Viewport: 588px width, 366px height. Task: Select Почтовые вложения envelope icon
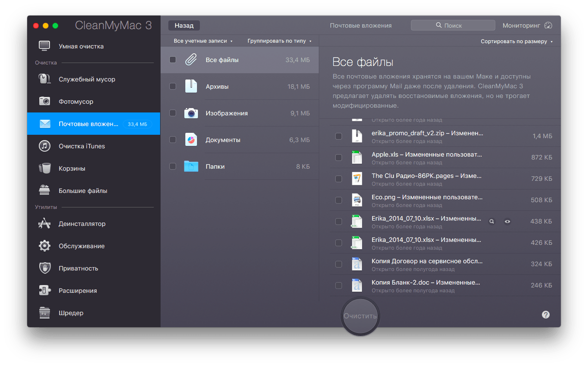[x=45, y=124]
